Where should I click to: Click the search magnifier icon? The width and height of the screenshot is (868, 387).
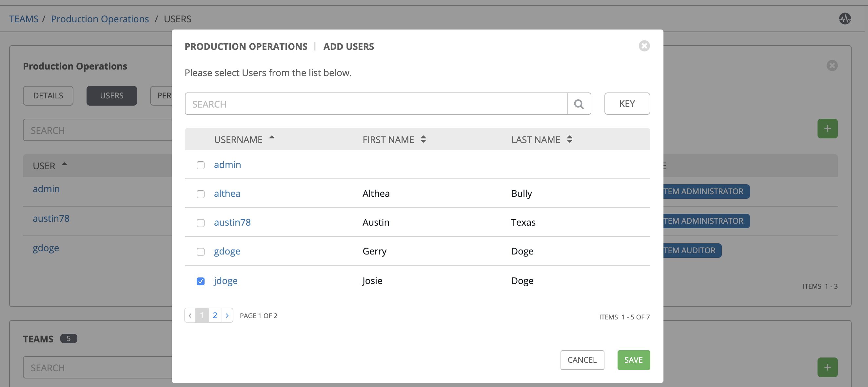click(x=580, y=104)
